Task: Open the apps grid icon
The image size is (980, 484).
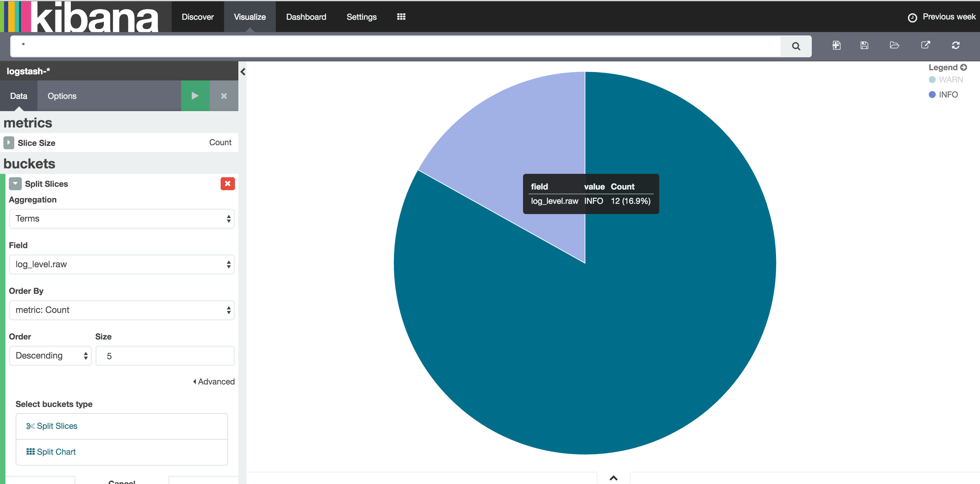Action: pyautogui.click(x=401, y=17)
